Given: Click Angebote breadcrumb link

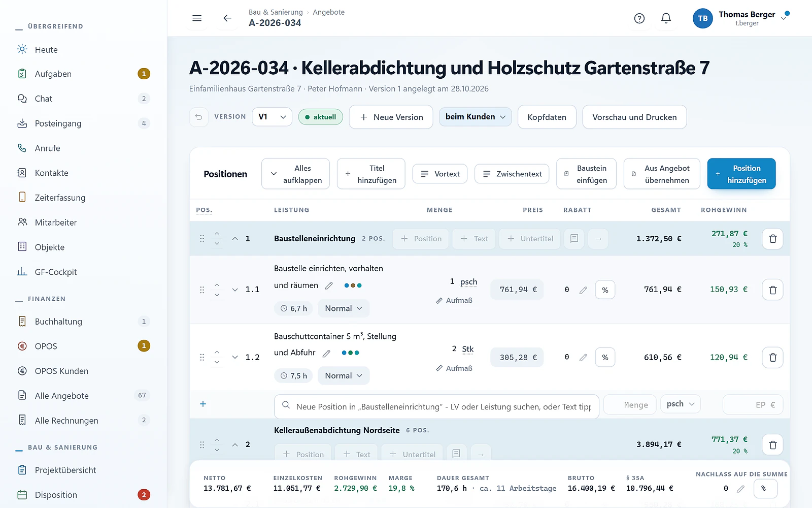Looking at the screenshot, I should (328, 12).
